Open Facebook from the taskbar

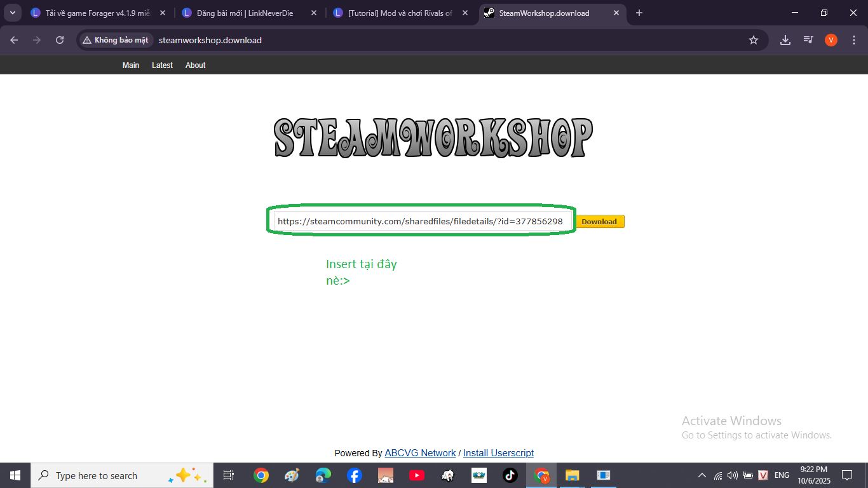point(355,475)
